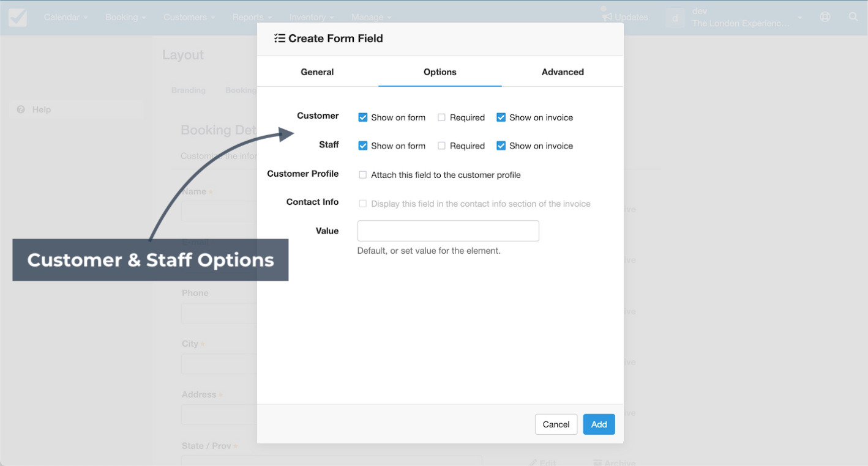The height and width of the screenshot is (466, 868).
Task: Enable Customer Required checkbox
Action: point(441,117)
